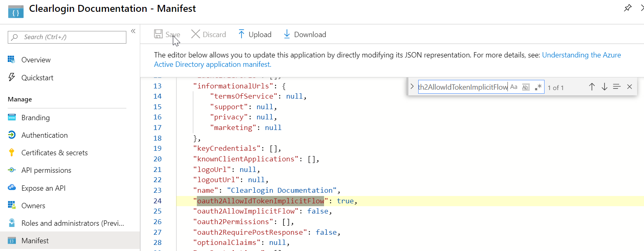This screenshot has width=644, height=251.
Task: Toggle Find in Selection icon
Action: (x=617, y=87)
